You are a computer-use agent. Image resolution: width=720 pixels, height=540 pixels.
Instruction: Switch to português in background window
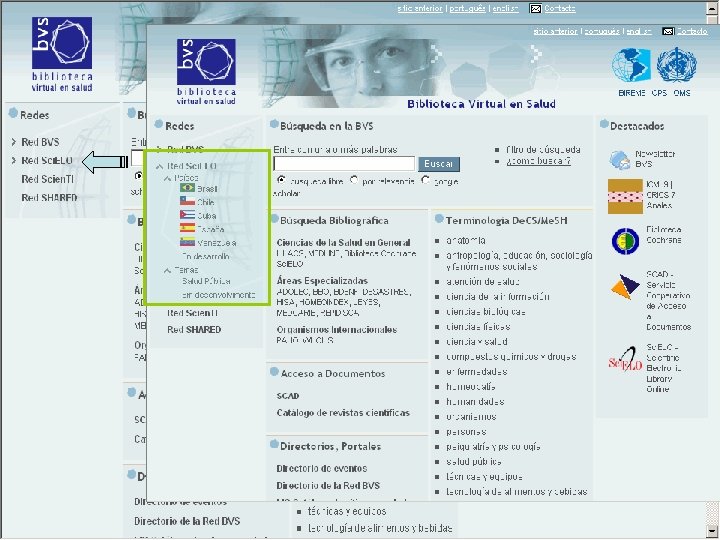coord(467,8)
